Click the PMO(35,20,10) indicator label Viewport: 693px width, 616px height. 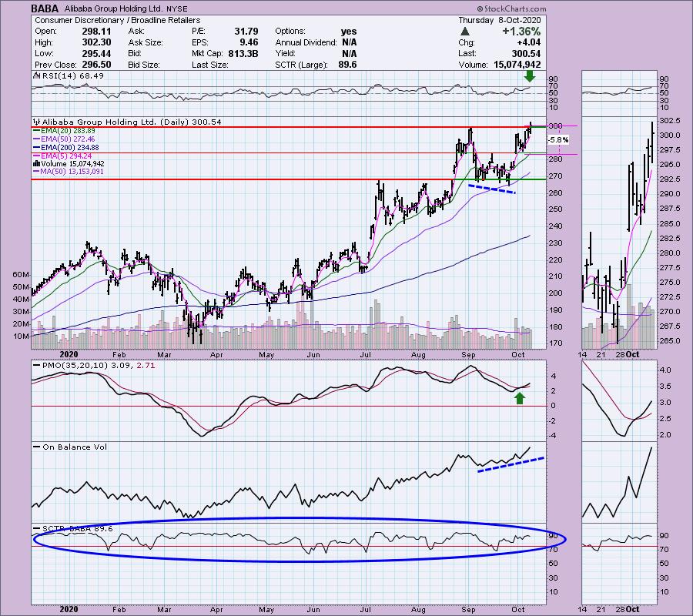pyautogui.click(x=93, y=366)
